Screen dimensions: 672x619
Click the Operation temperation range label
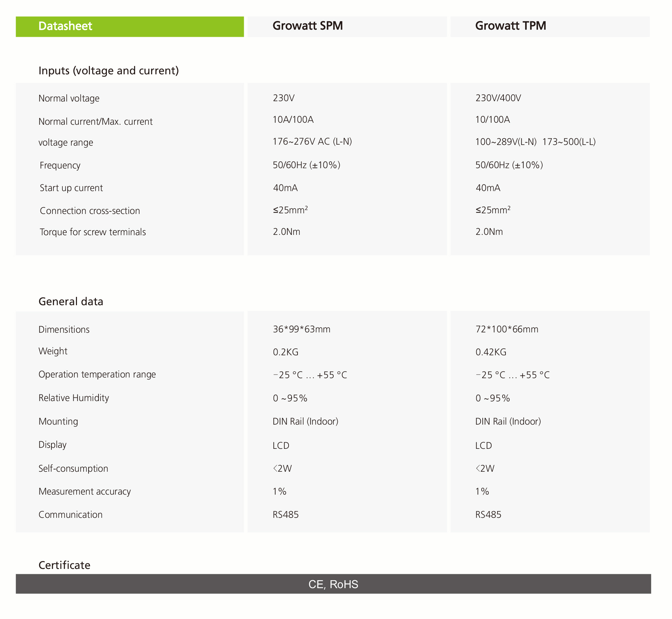point(97,375)
